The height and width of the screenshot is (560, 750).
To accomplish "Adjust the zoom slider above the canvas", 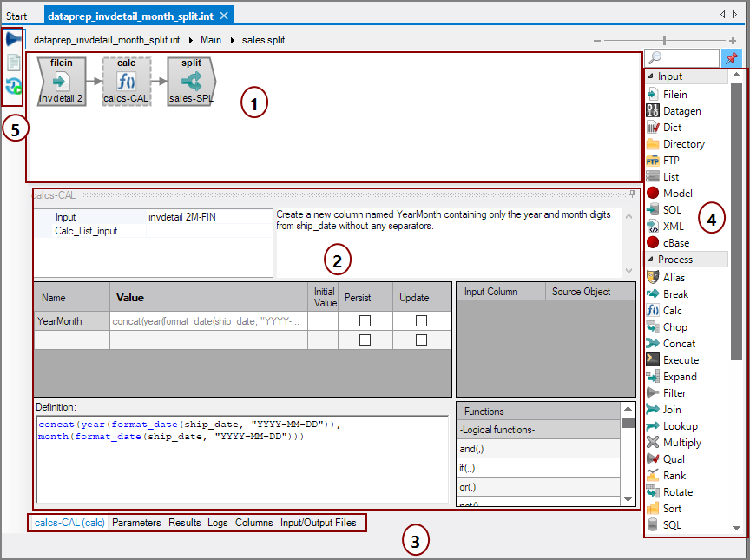I will [664, 39].
